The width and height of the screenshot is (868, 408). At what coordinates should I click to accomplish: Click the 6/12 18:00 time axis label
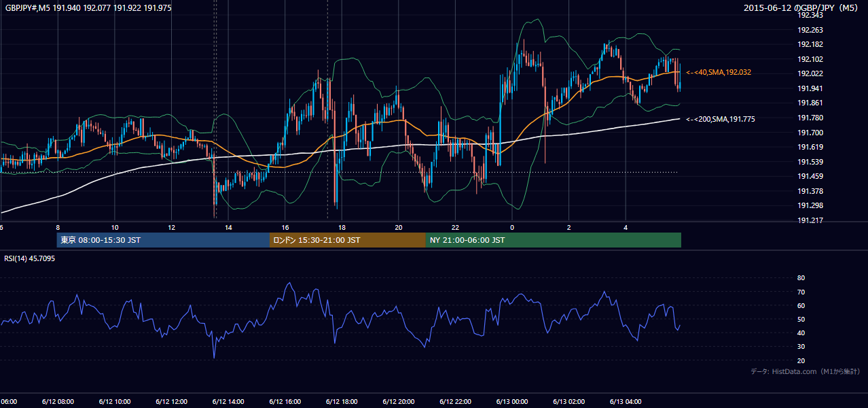pos(342,401)
